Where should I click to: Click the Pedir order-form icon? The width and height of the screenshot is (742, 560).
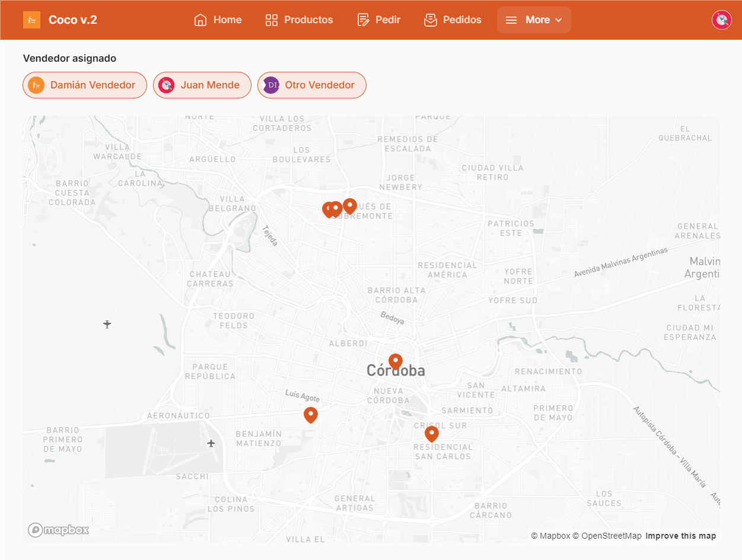coord(362,20)
